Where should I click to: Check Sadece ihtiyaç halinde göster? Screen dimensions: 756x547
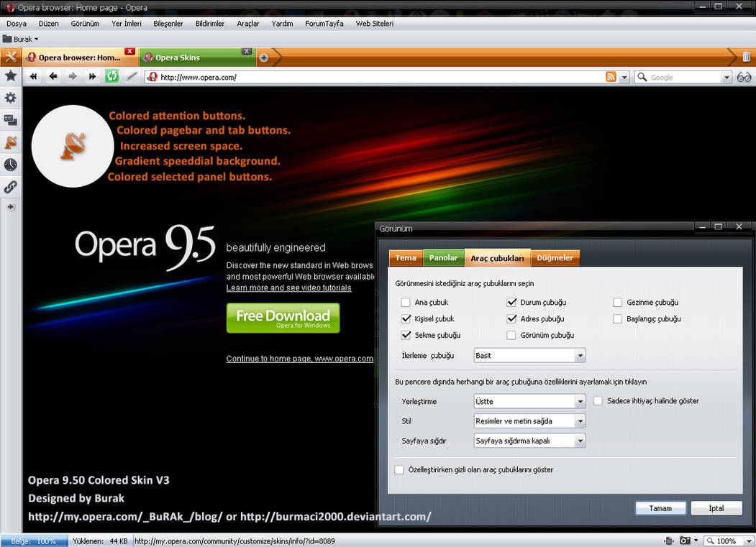(x=598, y=401)
